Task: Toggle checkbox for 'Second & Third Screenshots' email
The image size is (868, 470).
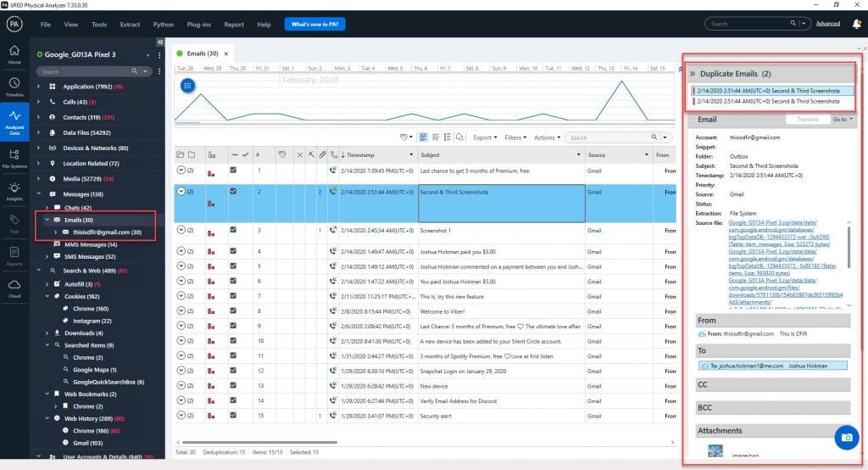Action: click(x=233, y=191)
